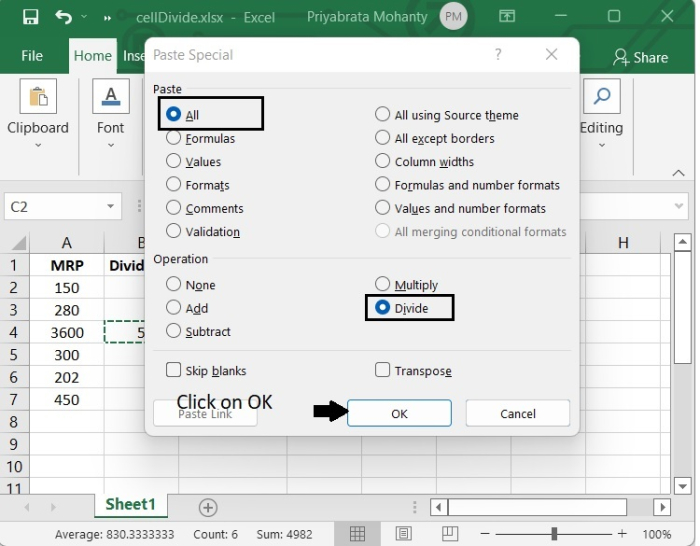Select column H header

(623, 243)
